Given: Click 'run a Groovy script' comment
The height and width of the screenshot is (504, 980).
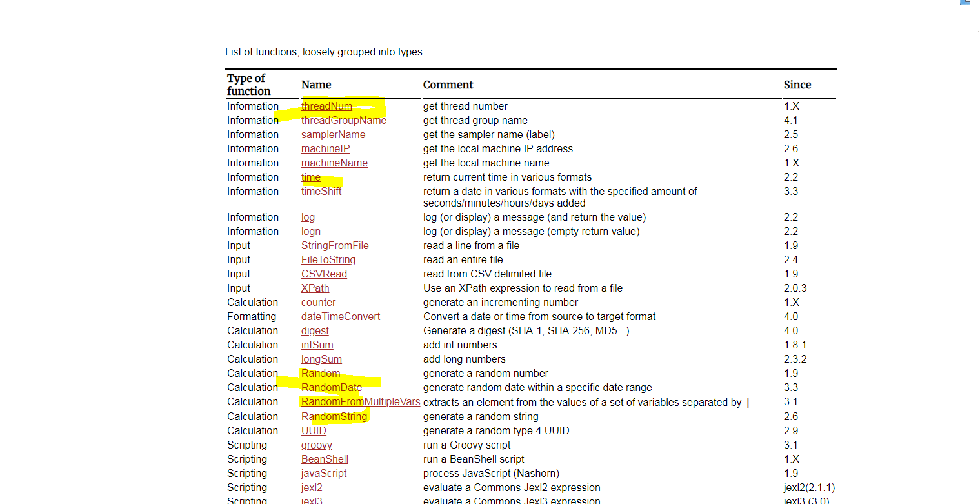Looking at the screenshot, I should pyautogui.click(x=466, y=445).
